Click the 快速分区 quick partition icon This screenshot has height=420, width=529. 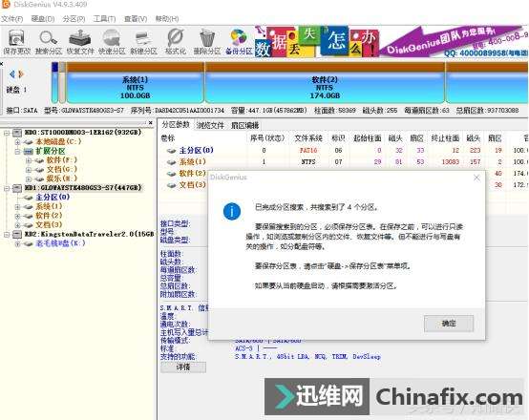pyautogui.click(x=112, y=41)
